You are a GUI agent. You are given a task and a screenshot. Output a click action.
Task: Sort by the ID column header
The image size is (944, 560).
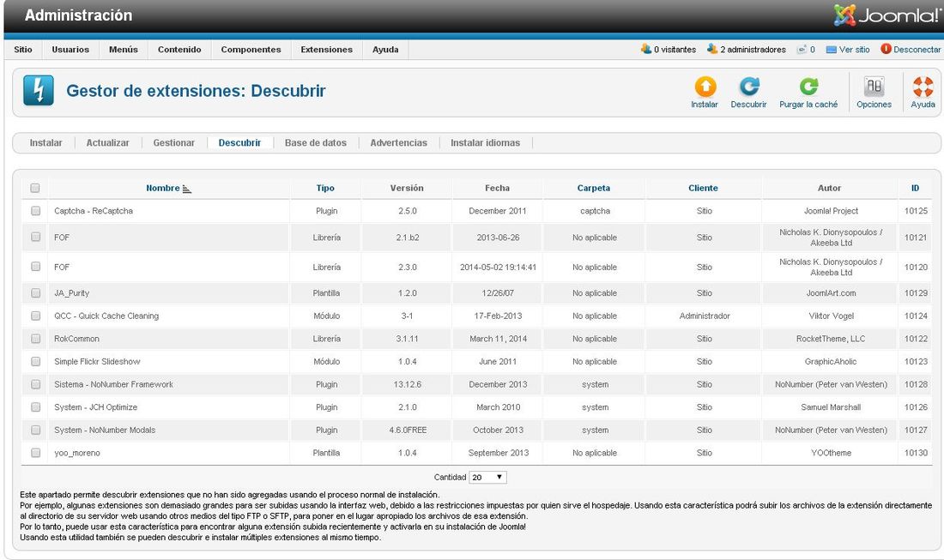pos(915,188)
